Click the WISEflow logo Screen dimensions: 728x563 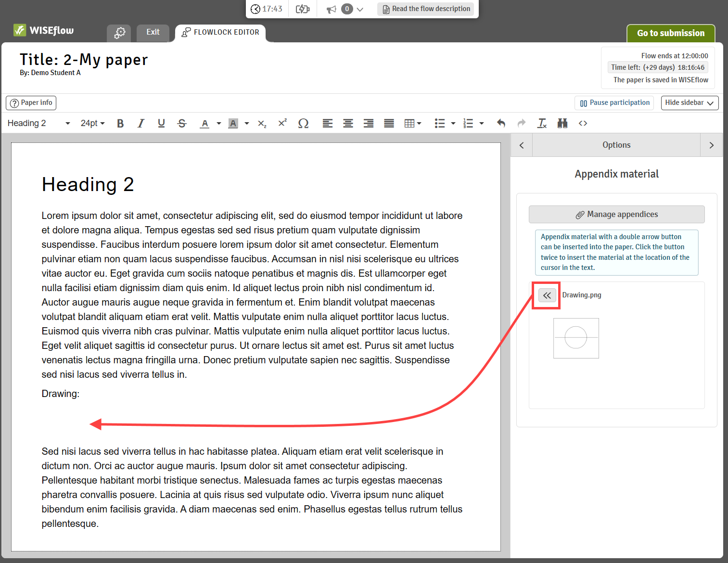[44, 30]
